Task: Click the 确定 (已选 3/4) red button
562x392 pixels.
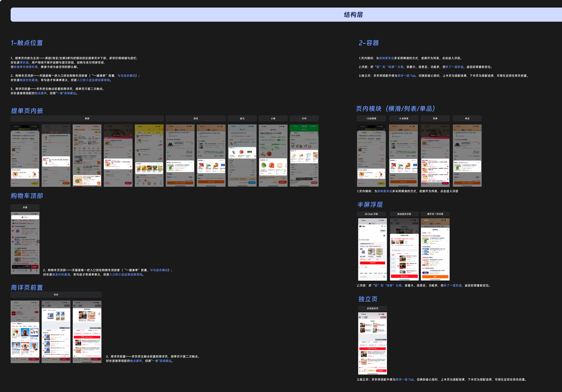Action: (x=404, y=276)
